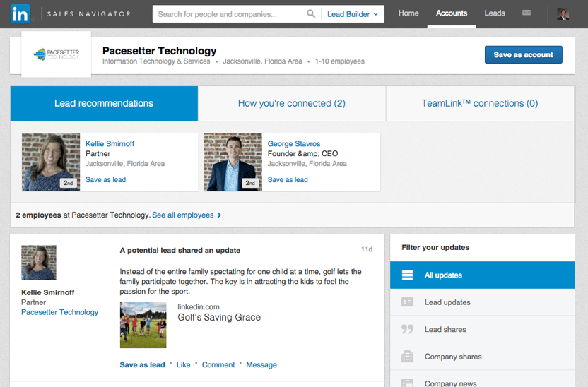Open the Accounts menu item

452,13
